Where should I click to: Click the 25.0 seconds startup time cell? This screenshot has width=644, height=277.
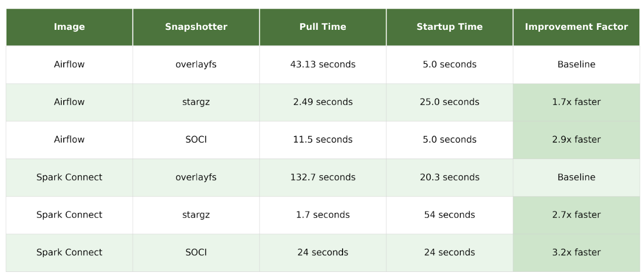449,102
